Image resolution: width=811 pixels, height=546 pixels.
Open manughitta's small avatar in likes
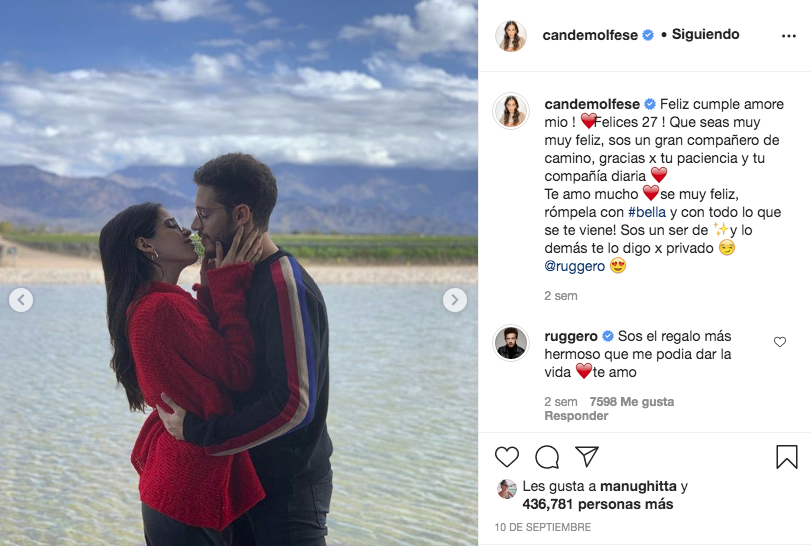pyautogui.click(x=506, y=489)
